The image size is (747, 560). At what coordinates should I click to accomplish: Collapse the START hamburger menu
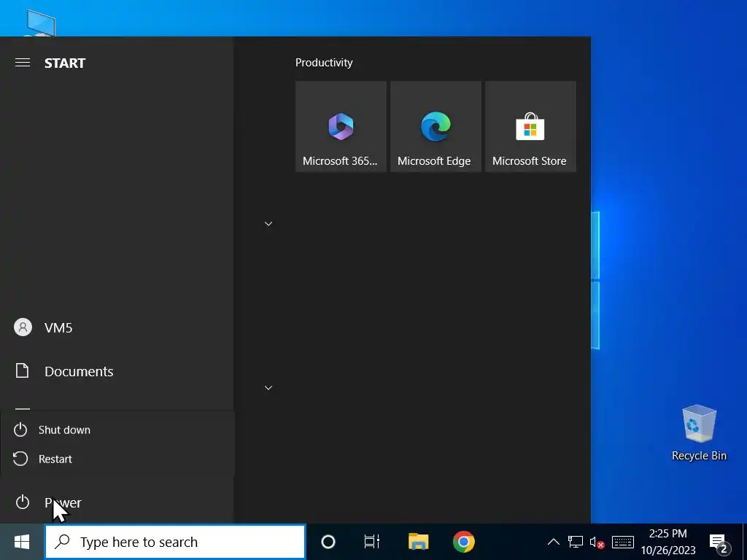(23, 63)
